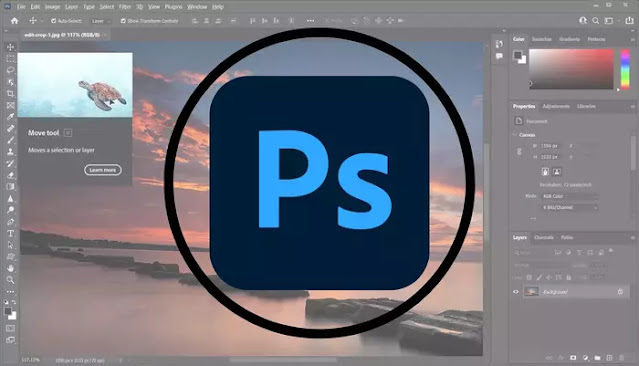Select the History Brush tool
This screenshot has width=639, height=366.
click(11, 163)
